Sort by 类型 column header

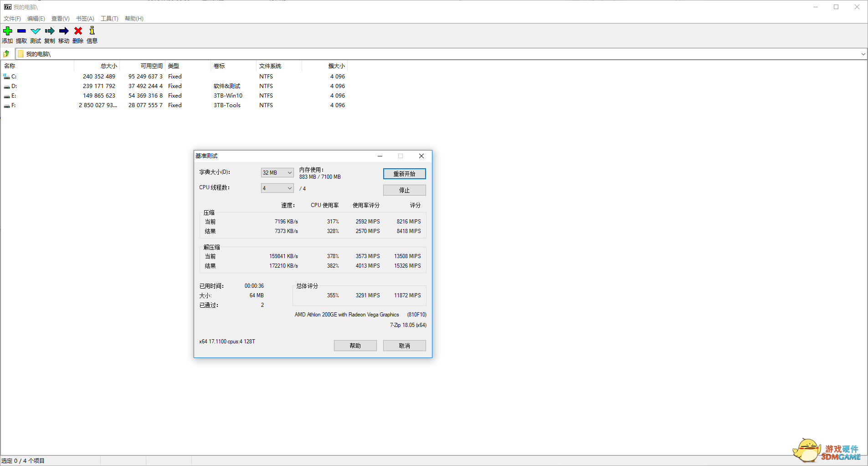tap(188, 66)
